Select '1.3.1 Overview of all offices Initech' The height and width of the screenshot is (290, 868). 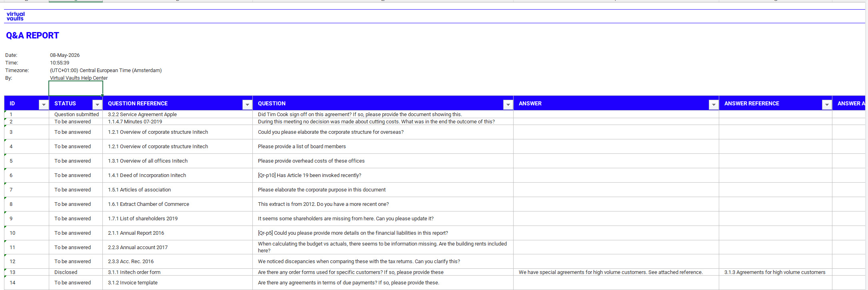(x=178, y=161)
